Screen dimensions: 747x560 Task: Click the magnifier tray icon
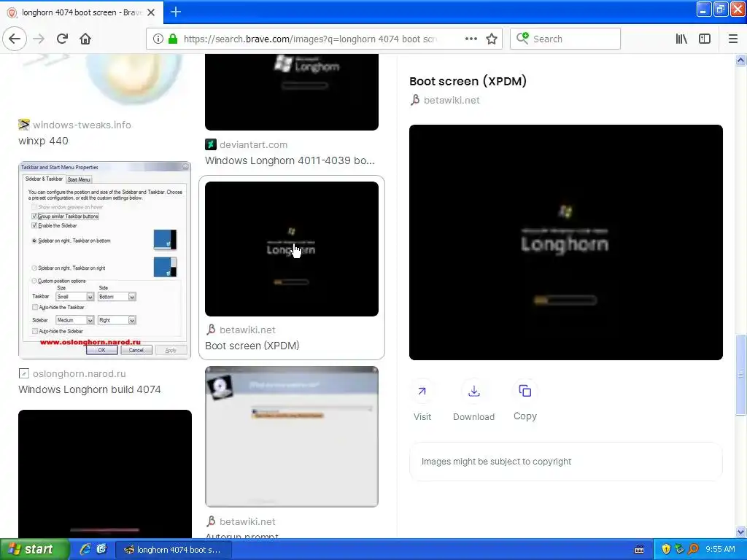tap(694, 550)
